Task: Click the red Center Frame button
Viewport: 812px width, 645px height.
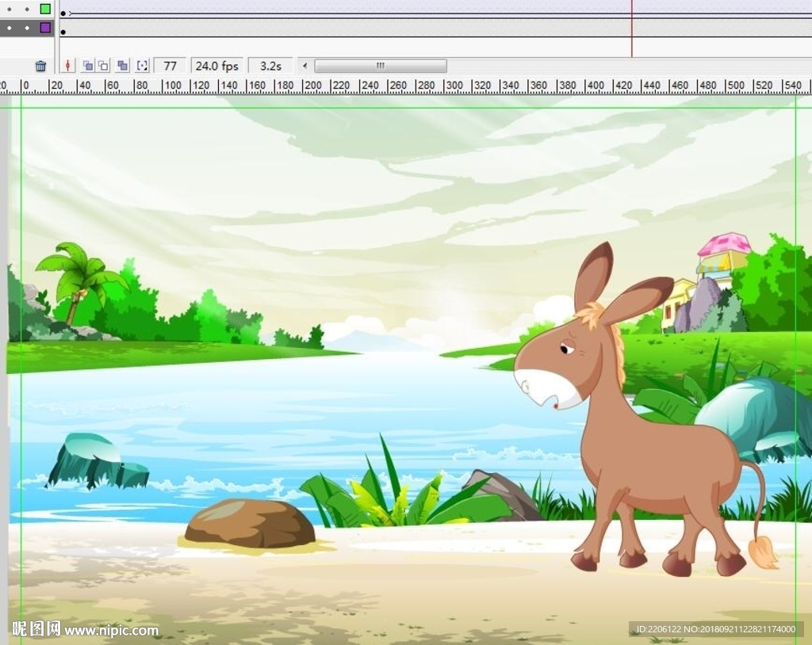Action: 69,66
